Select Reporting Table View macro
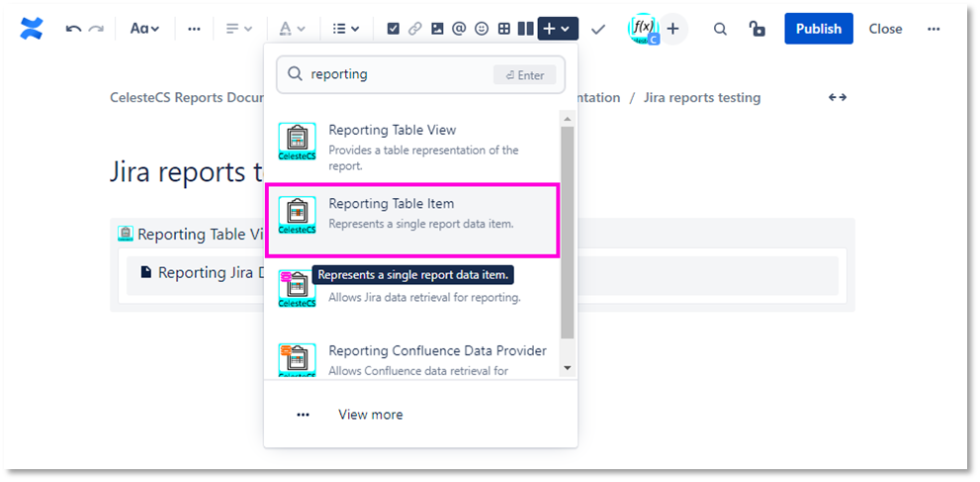The height and width of the screenshot is (482, 980). [412, 145]
